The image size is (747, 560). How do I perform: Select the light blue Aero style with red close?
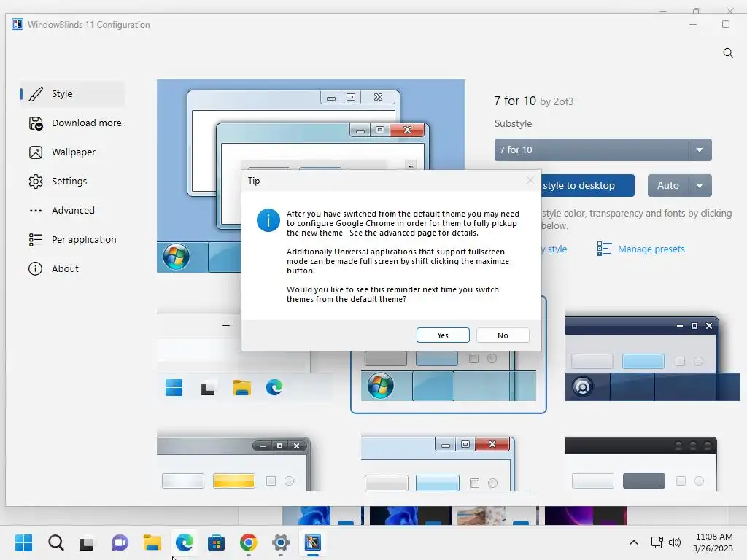[449, 464]
